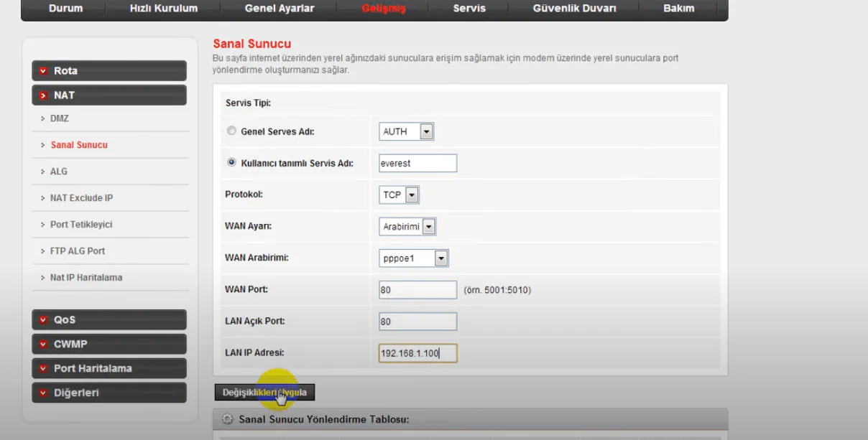Screen dimensions: 868x440
Task: Go to the DMZ settings link
Action: click(x=60, y=118)
